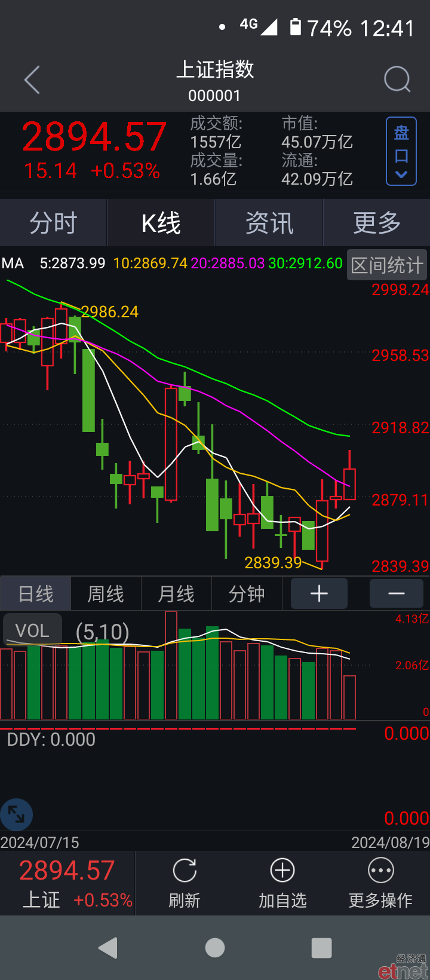This screenshot has height=980, width=430.
Task: Expand chart with fullscreen arrows icon
Action: (16, 814)
